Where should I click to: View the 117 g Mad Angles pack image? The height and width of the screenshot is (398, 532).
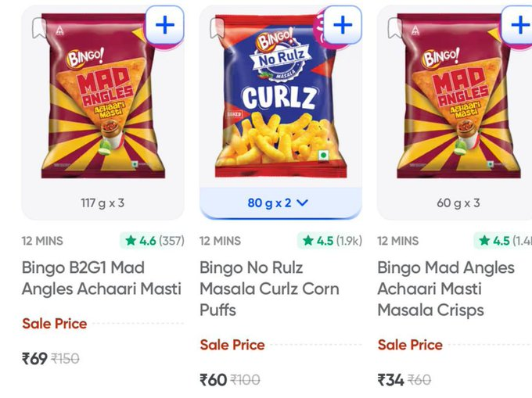pyautogui.click(x=102, y=98)
